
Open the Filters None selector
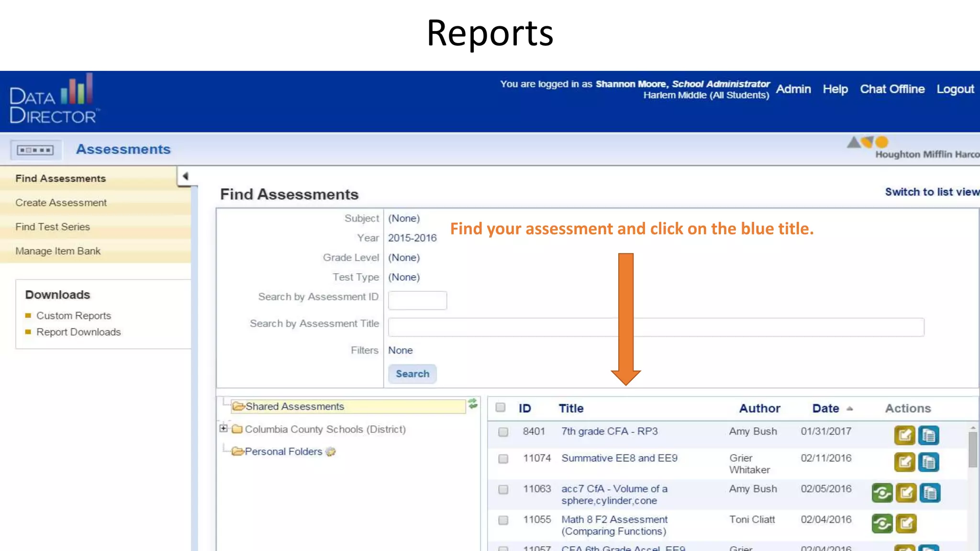pyautogui.click(x=401, y=351)
